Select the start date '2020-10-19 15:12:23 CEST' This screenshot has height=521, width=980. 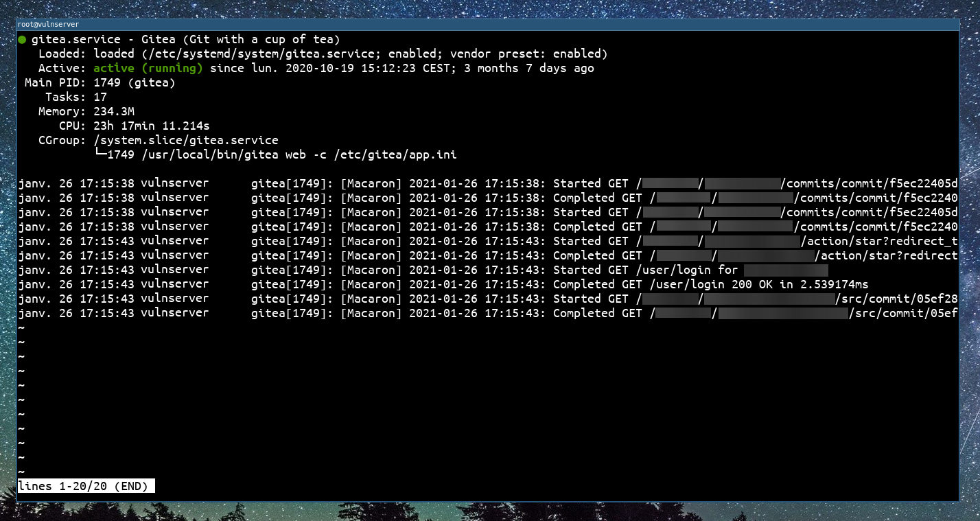point(367,68)
